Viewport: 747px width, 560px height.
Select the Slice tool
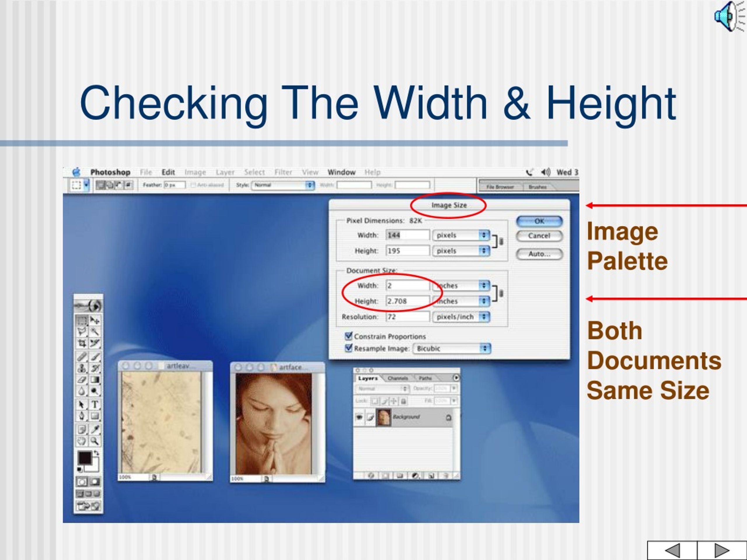(x=95, y=343)
